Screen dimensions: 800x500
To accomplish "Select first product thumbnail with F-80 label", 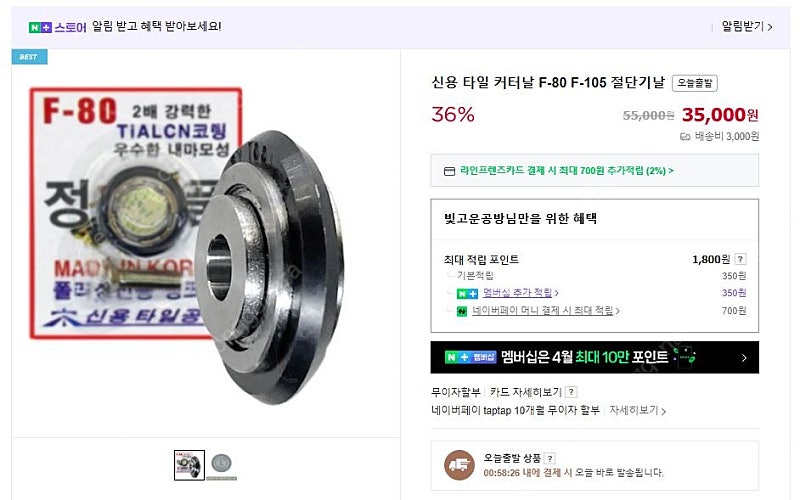I will click(x=189, y=465).
